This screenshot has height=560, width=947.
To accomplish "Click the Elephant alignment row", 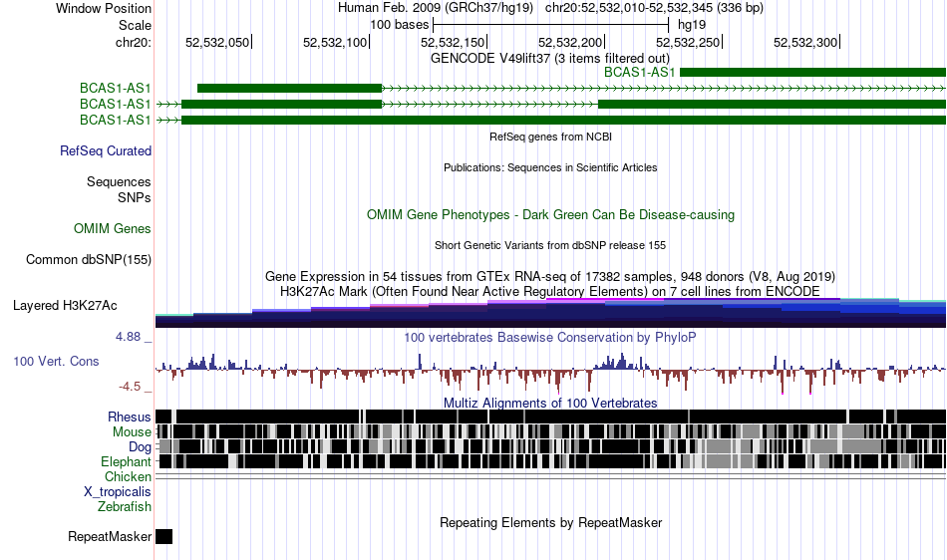I will [x=550, y=461].
